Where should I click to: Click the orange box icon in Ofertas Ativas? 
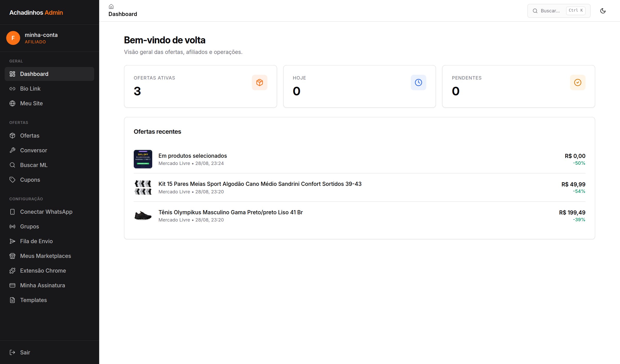pos(259,82)
